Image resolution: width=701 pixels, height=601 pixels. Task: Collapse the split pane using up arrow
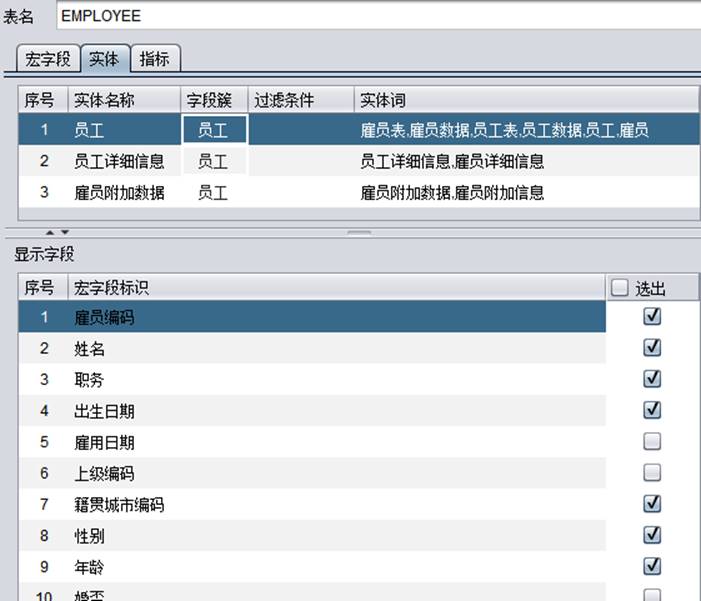point(51,232)
